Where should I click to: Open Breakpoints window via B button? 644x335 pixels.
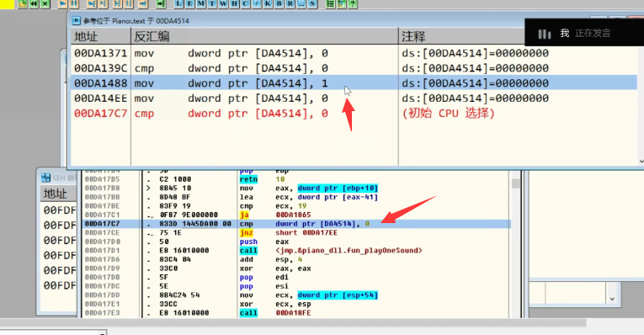[x=279, y=3]
